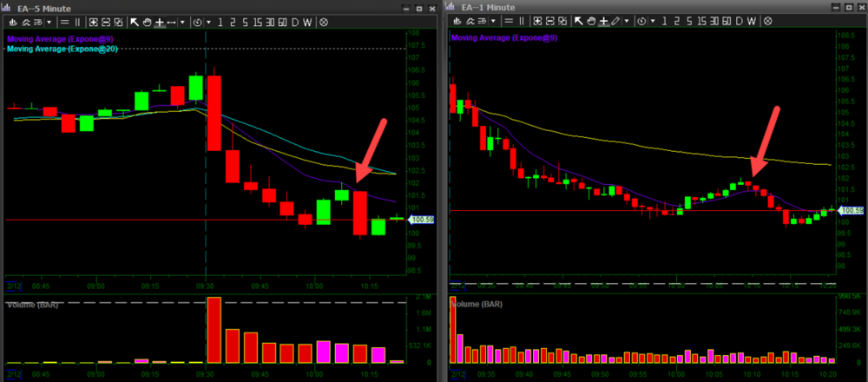This screenshot has width=868, height=382.
Task: Set the 1 Minute chart to Daily (D)
Action: pyautogui.click(x=739, y=22)
